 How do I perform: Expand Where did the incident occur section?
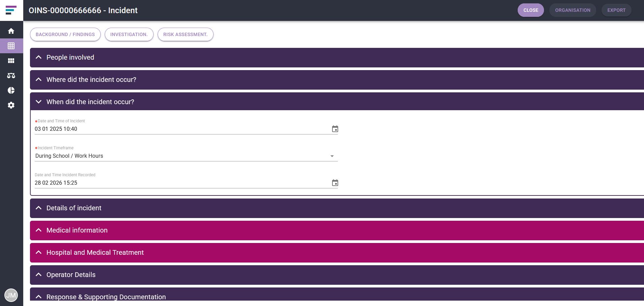[x=337, y=80]
